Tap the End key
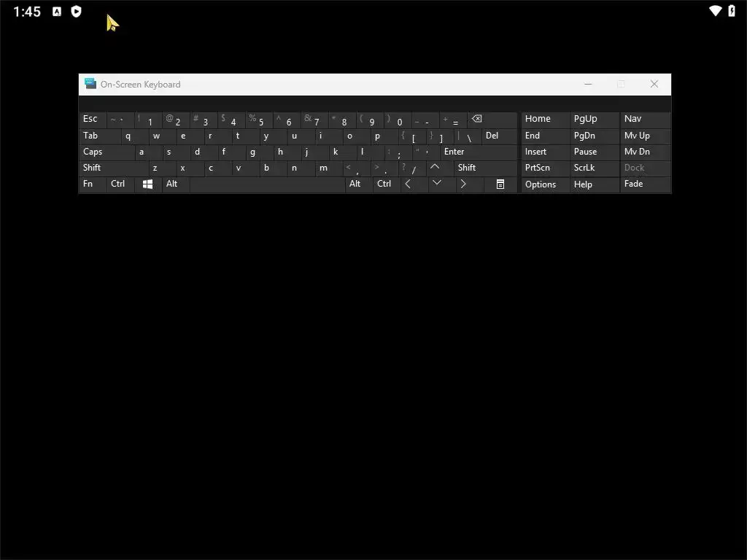Image resolution: width=747 pixels, height=560 pixels. click(x=545, y=136)
